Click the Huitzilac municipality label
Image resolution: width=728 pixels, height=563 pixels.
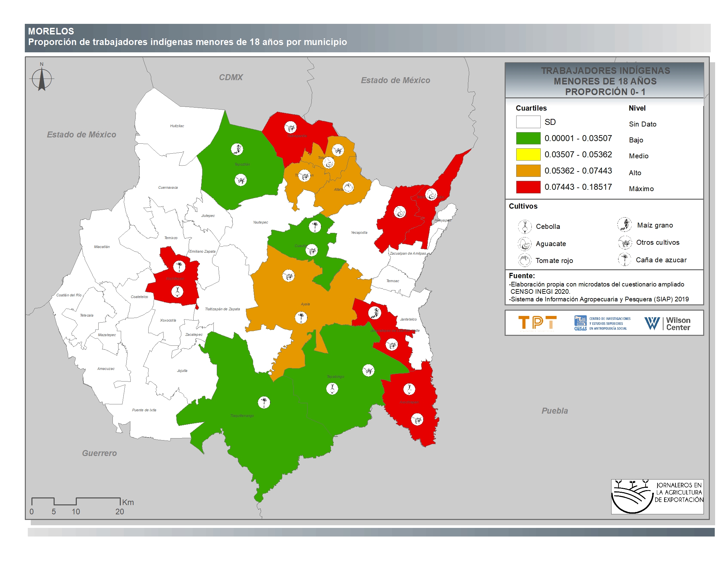(x=177, y=126)
